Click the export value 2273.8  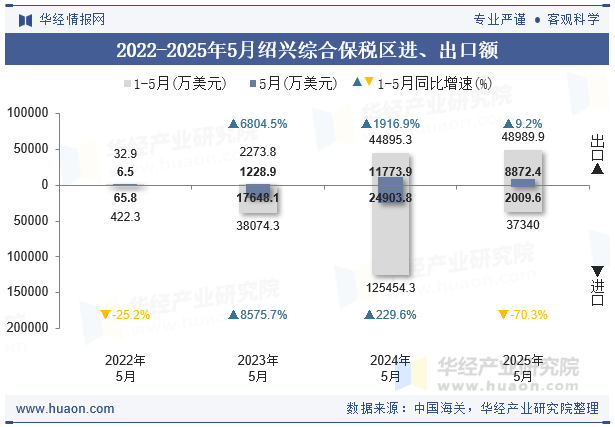[x=258, y=151]
